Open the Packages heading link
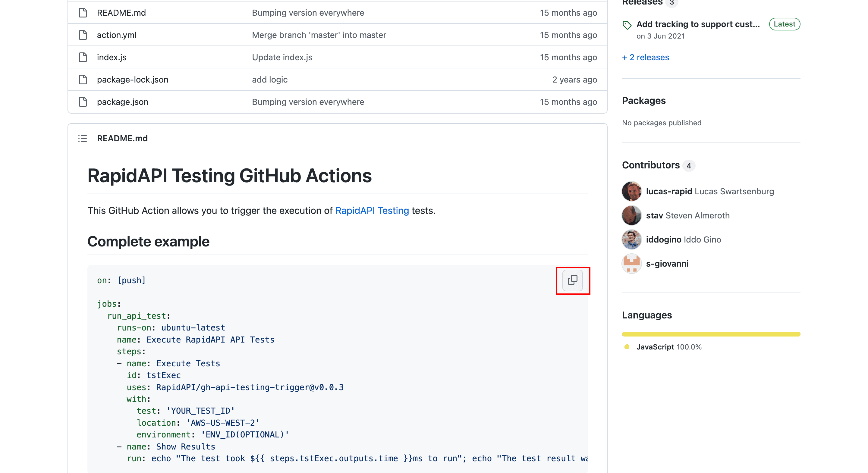Viewport: 868px width, 473px height. click(x=644, y=101)
